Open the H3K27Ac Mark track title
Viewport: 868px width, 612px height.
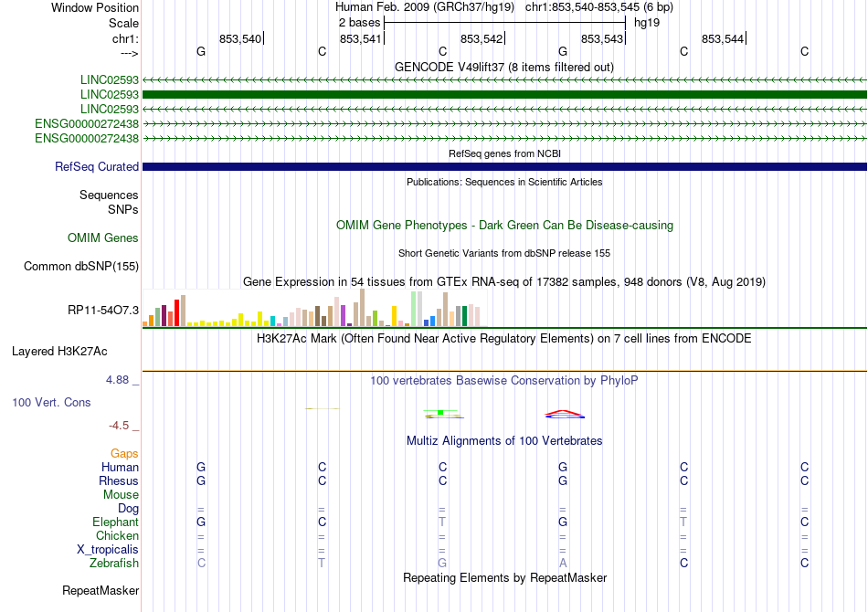pyautogui.click(x=504, y=338)
